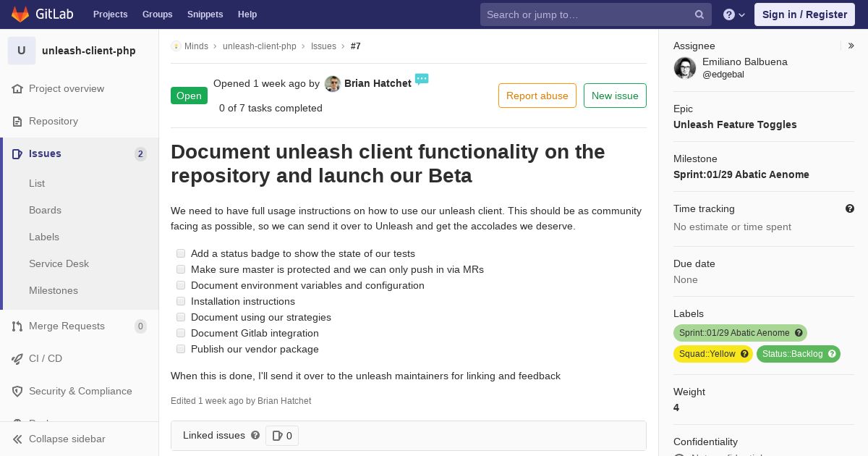Screen dimensions: 868x456
Task: Click the Linked issues help icon
Action: coord(255,435)
